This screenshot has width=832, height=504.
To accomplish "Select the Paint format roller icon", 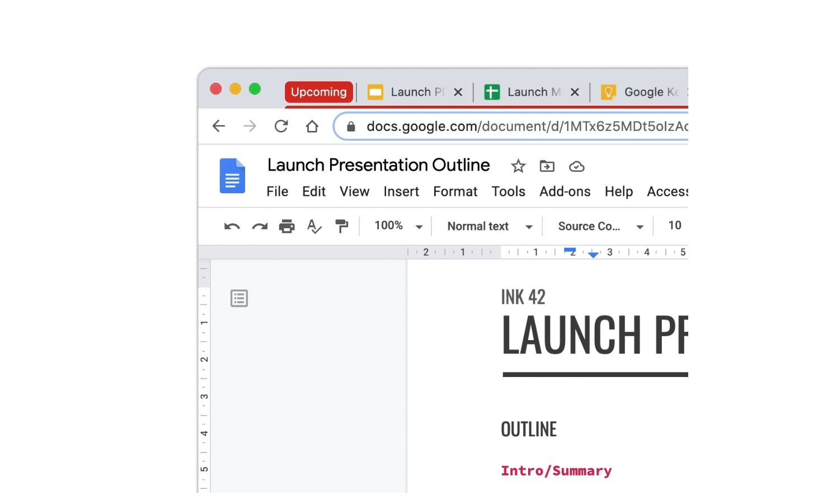I will point(341,226).
